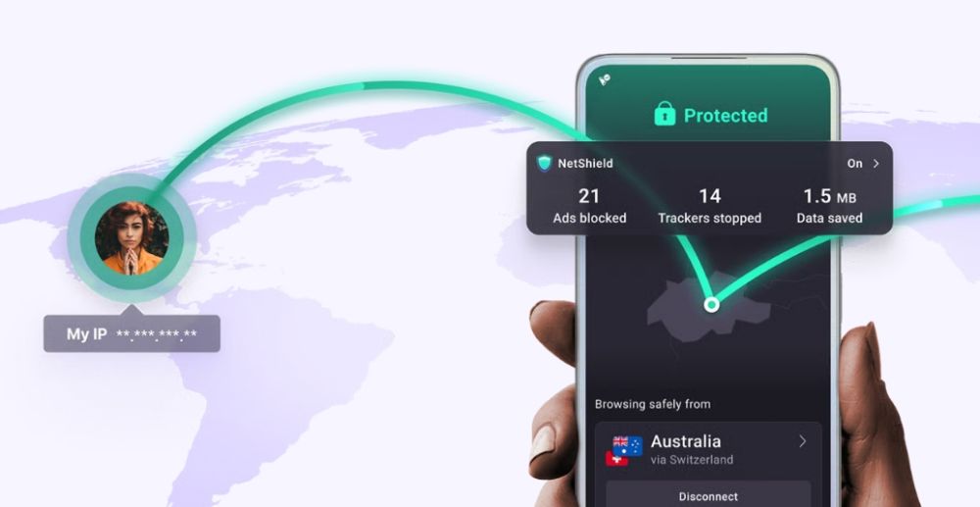The width and height of the screenshot is (980, 507).
Task: Click the green padlock Protected icon
Action: pos(665,115)
